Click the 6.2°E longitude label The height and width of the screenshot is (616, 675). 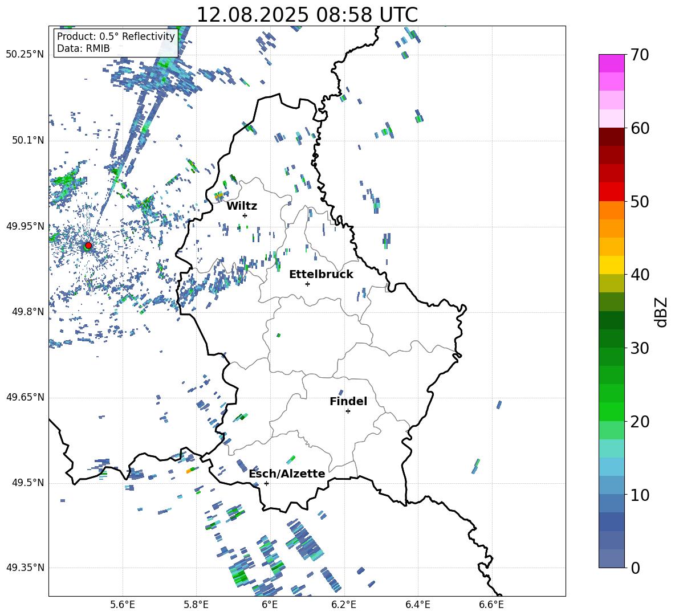[x=344, y=605]
